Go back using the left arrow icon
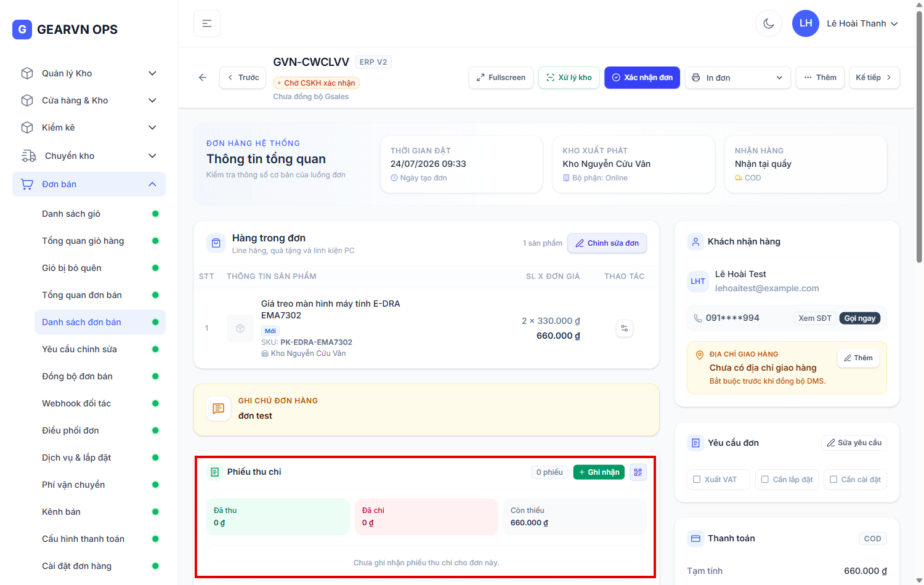 tap(203, 78)
